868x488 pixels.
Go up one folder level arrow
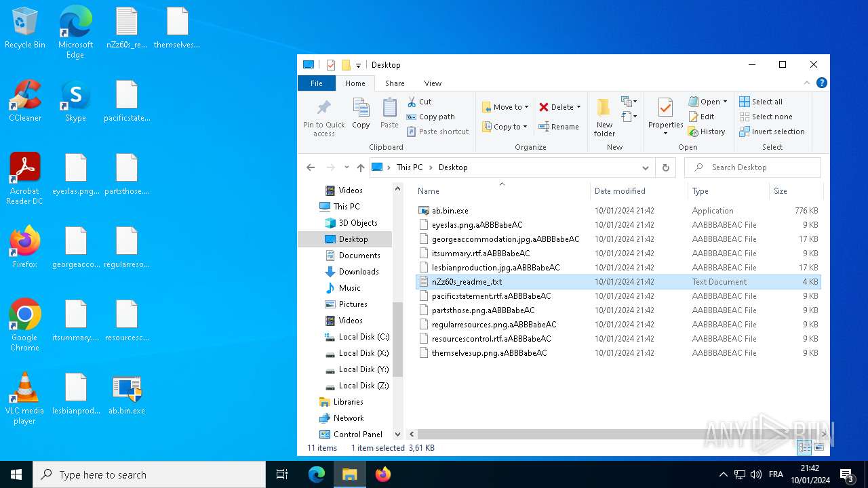coord(361,167)
